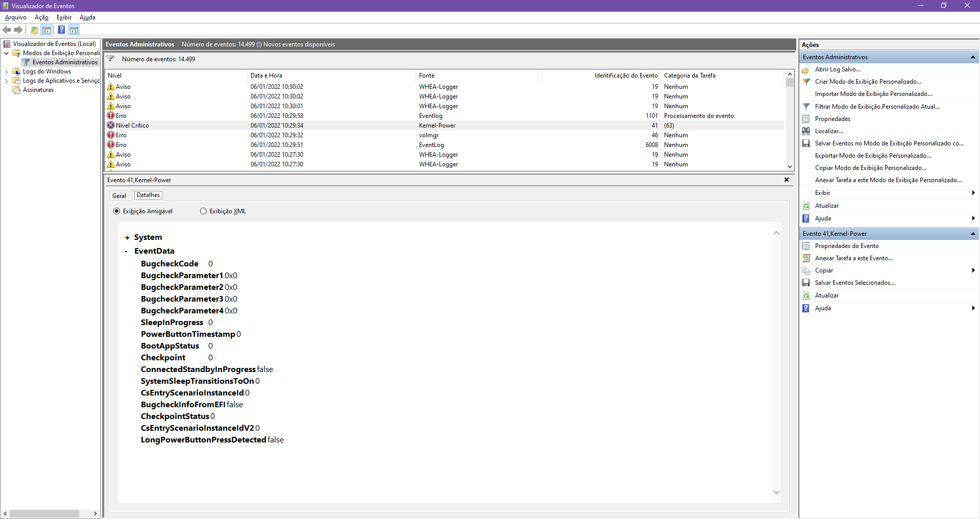Image resolution: width=980 pixels, height=519 pixels.
Task: Click the Propriedades icon under Eventos Administrativos
Action: pos(806,119)
